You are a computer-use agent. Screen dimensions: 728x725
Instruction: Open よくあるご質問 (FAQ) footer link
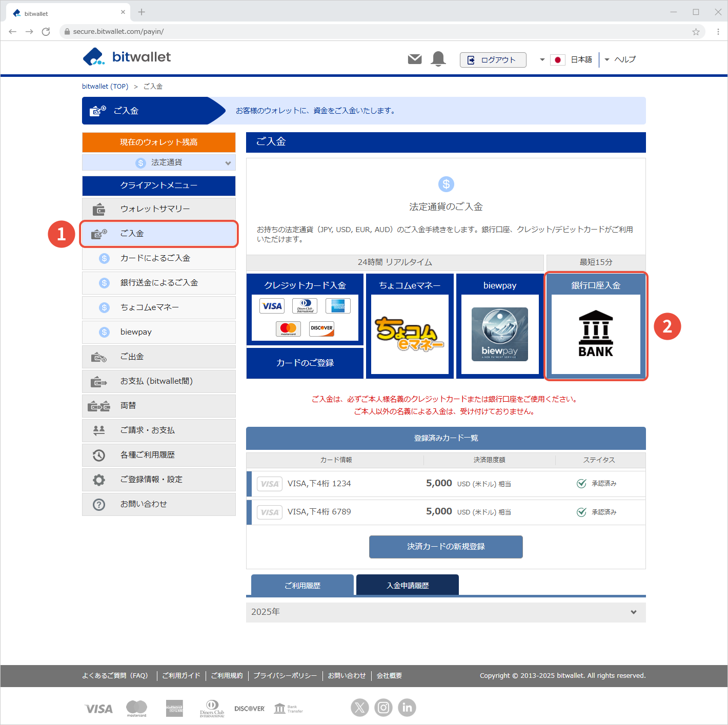pos(115,676)
